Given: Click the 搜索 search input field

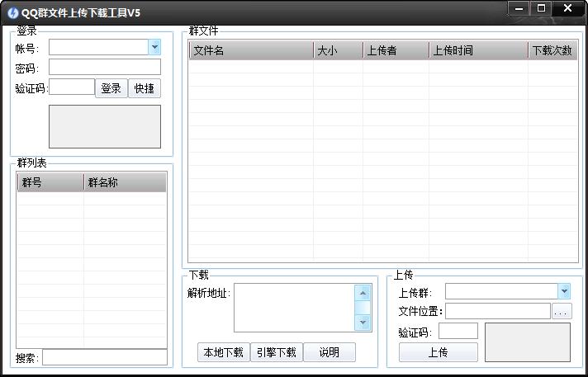Looking at the screenshot, I should (x=104, y=358).
